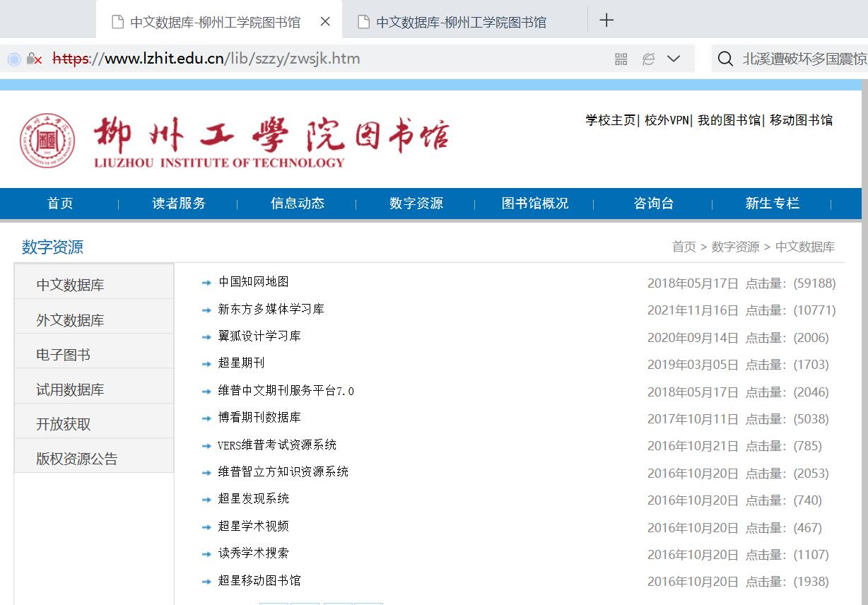Open the 我的图书馆 link
This screenshot has height=605, width=868.
coord(729,120)
